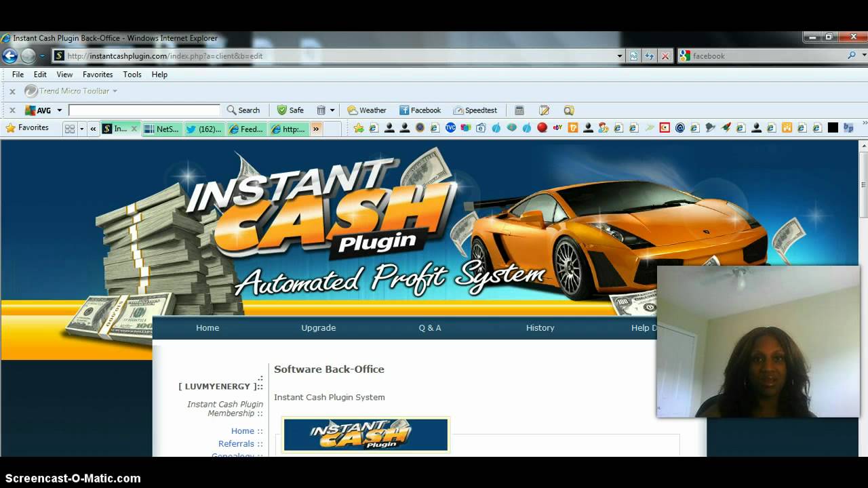Click History in the navigation bar

tap(540, 328)
